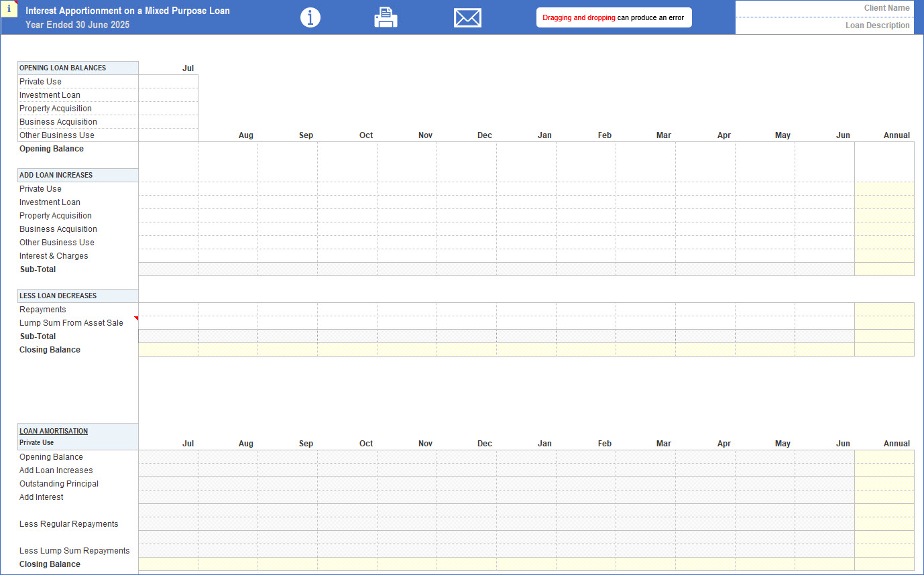Click the Jul opening balance cell for Property Acquisition
Viewport: 924px width, 575px height.
[x=168, y=109]
